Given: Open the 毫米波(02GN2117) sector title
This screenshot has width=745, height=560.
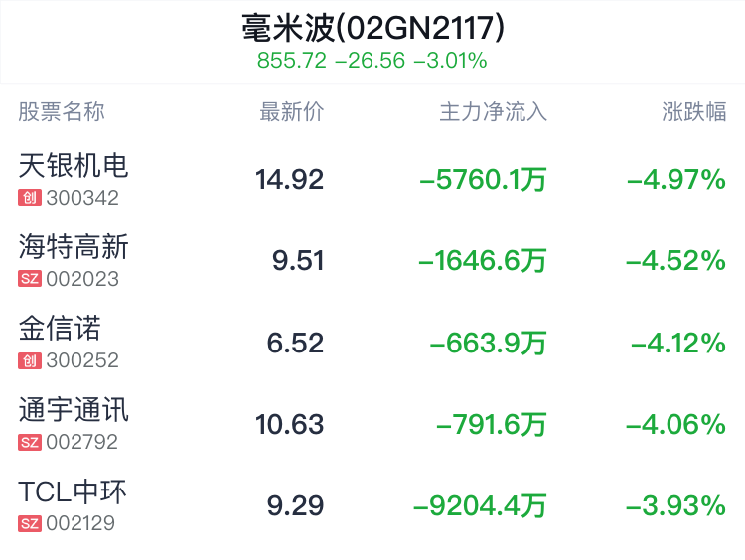Looking at the screenshot, I should (372, 27).
